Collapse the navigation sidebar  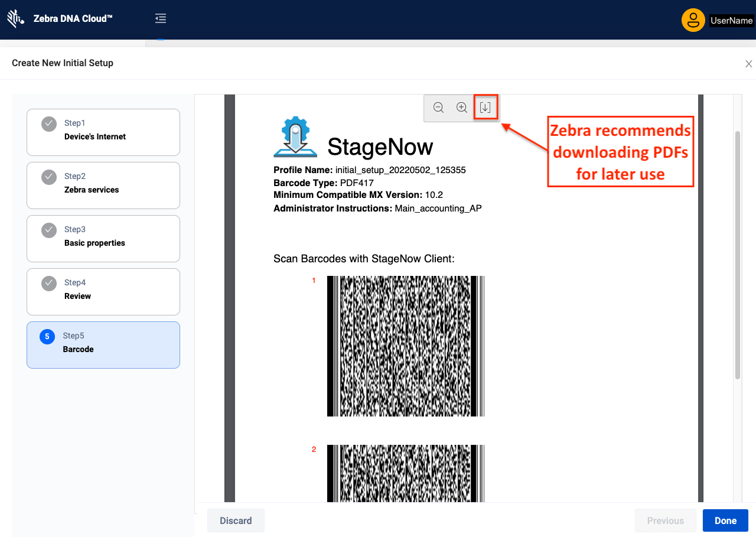160,18
